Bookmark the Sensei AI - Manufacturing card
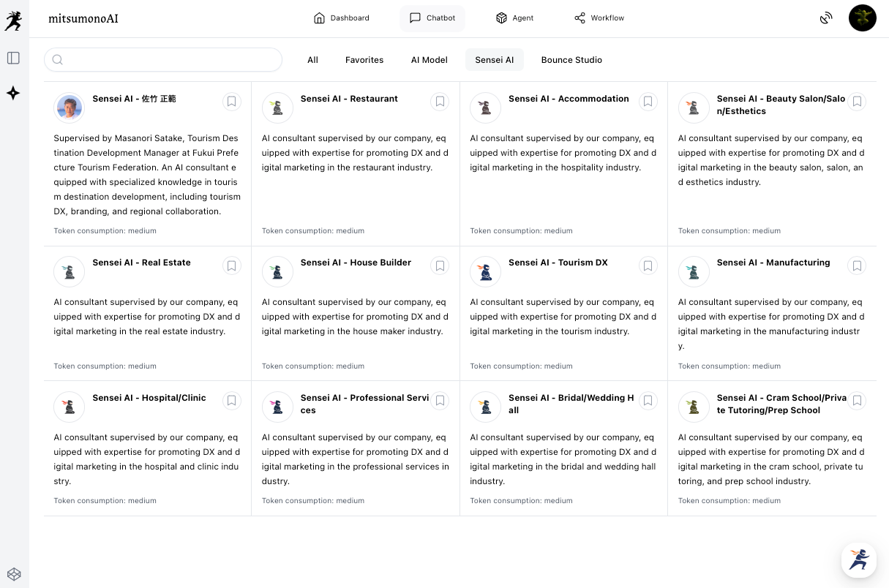 click(856, 265)
